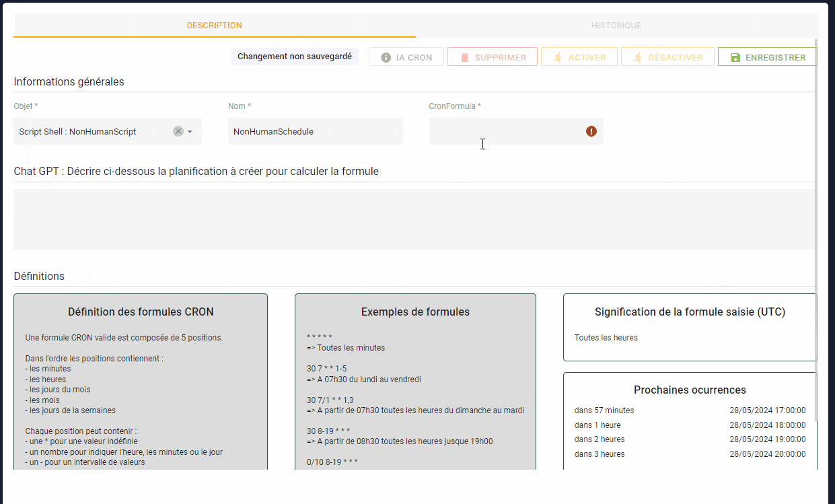Click 'Définition des formules CRON' title
Screen dimensions: 835x504
[x=141, y=312]
